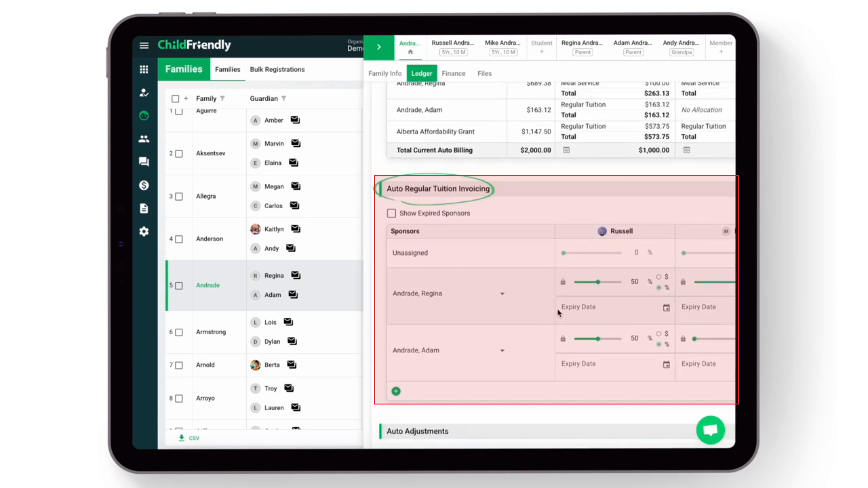Switch to the Family Info tab

click(385, 73)
